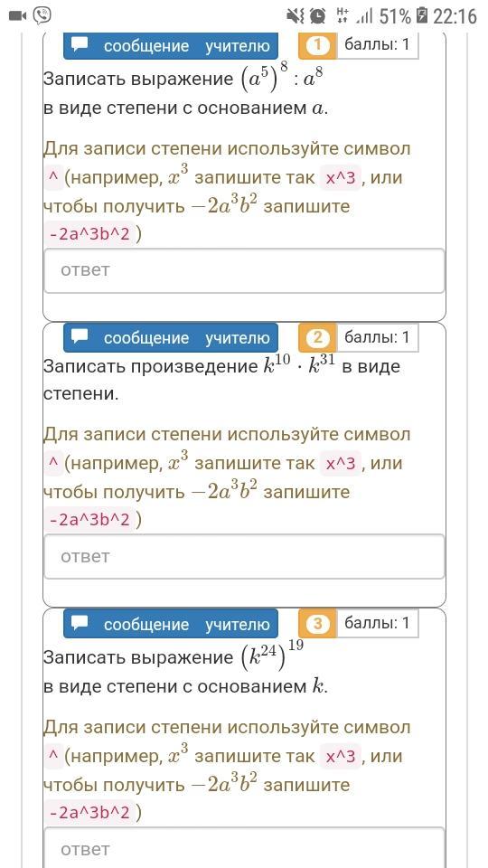Click orange badge number 1
This screenshot has height=868, width=488.
[317, 45]
